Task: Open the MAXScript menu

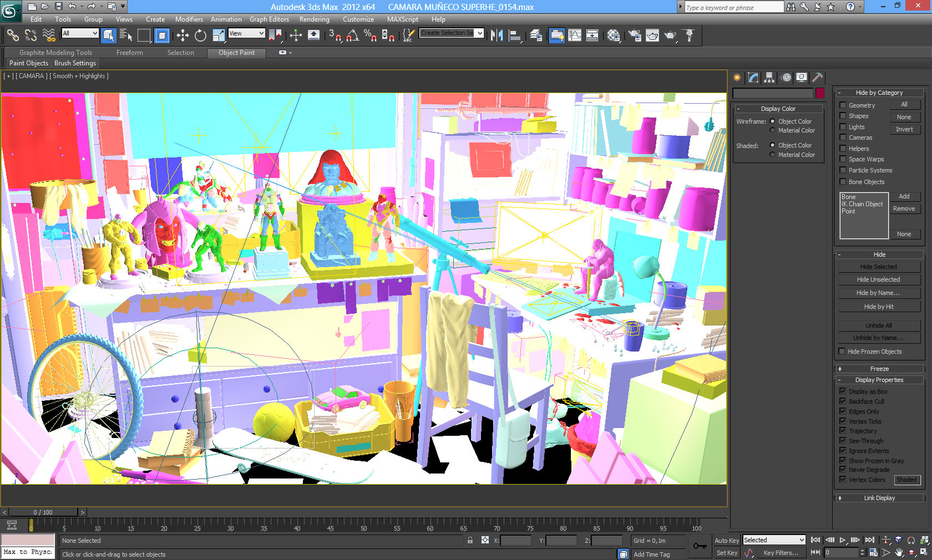Action: [403, 19]
